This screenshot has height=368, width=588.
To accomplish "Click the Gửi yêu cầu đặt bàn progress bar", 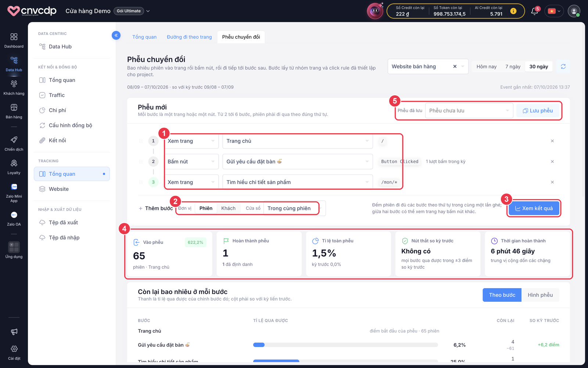I will 345,345.
